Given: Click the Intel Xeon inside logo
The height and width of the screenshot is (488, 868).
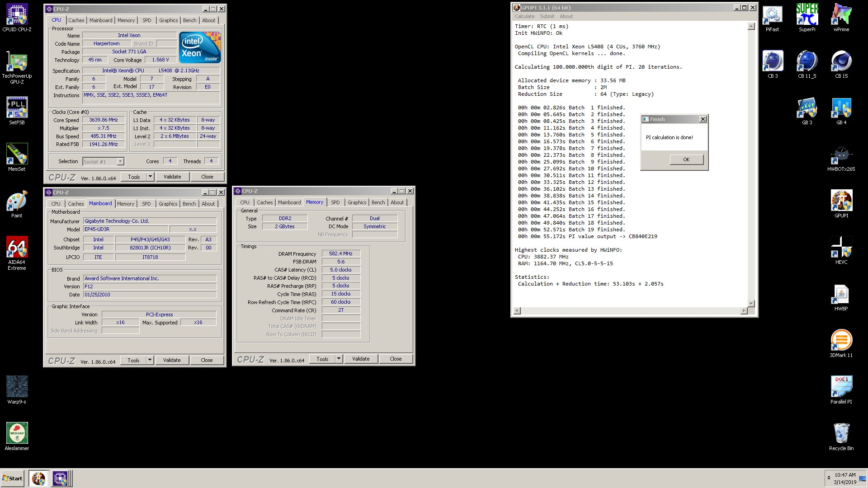Looking at the screenshot, I should point(200,47).
